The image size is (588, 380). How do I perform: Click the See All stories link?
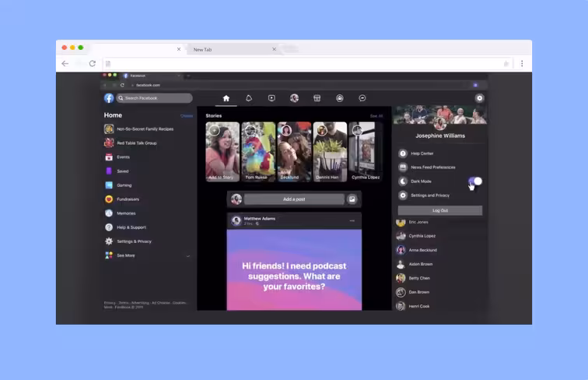click(x=376, y=116)
